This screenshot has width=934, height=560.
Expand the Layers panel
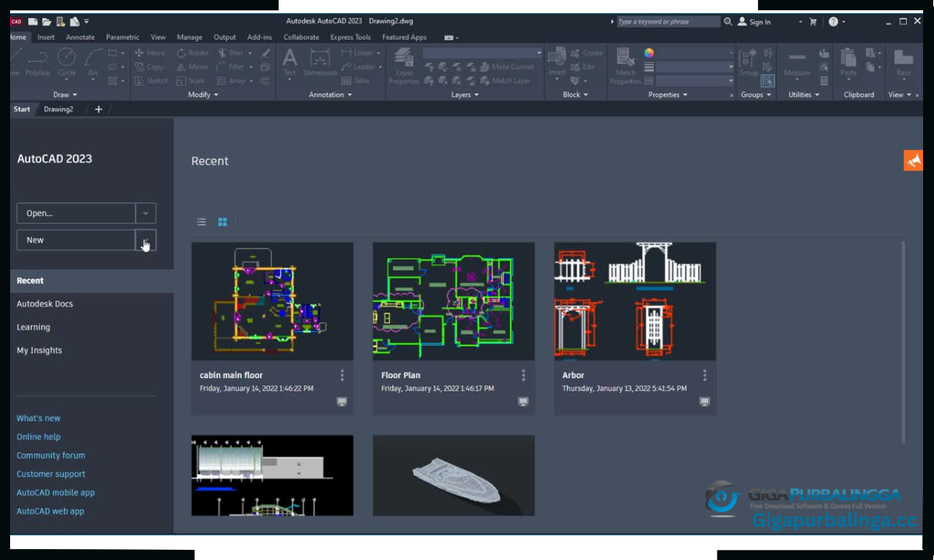click(x=465, y=95)
